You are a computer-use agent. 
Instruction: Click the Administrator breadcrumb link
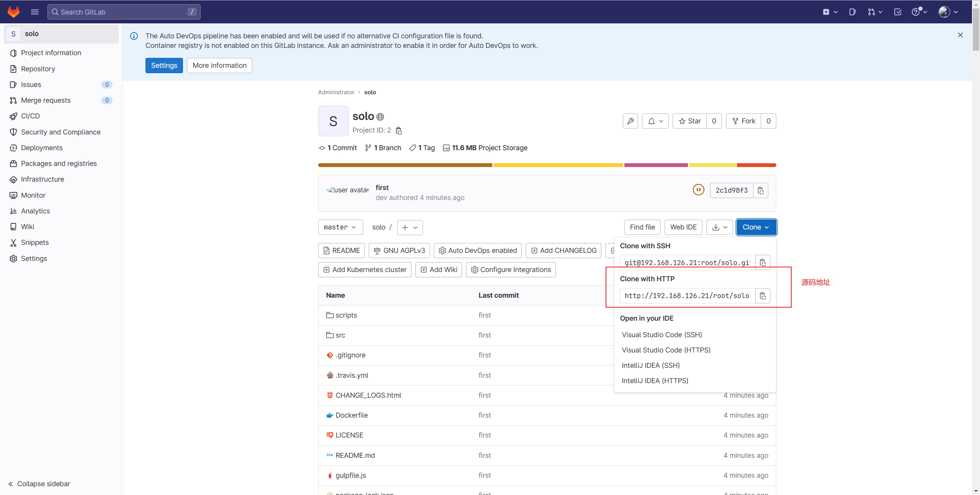click(x=336, y=92)
